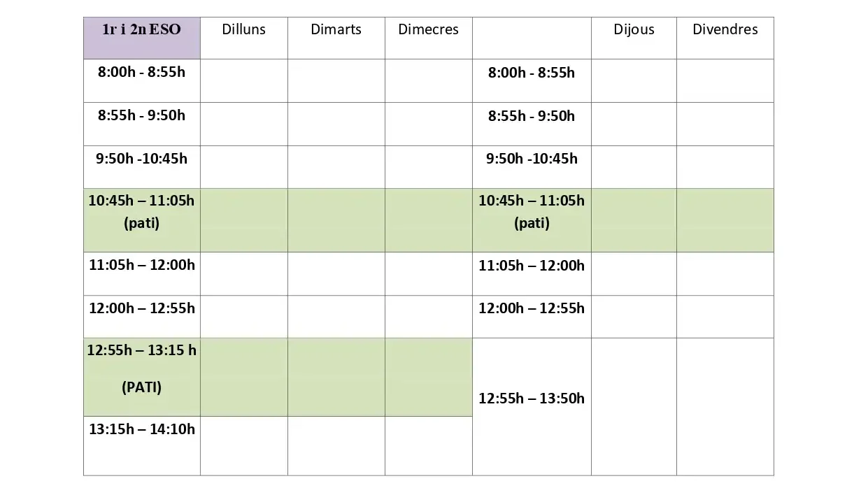
Task: Select the Divendres column header
Action: [725, 38]
